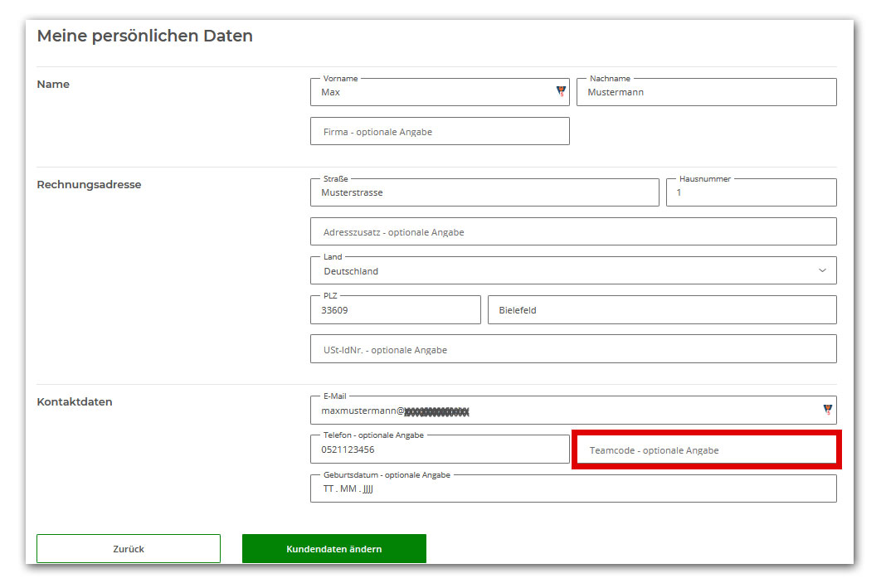Click the Zurück button

coord(129,549)
